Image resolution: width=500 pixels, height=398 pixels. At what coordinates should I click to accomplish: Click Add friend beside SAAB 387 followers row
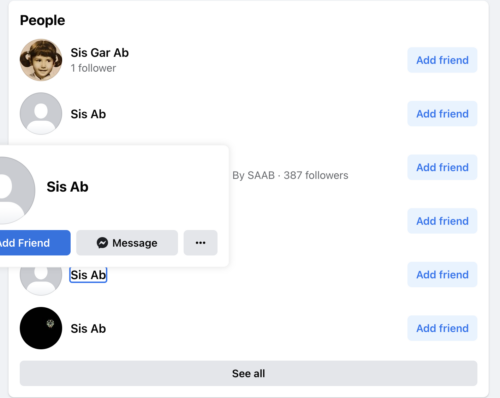click(442, 167)
